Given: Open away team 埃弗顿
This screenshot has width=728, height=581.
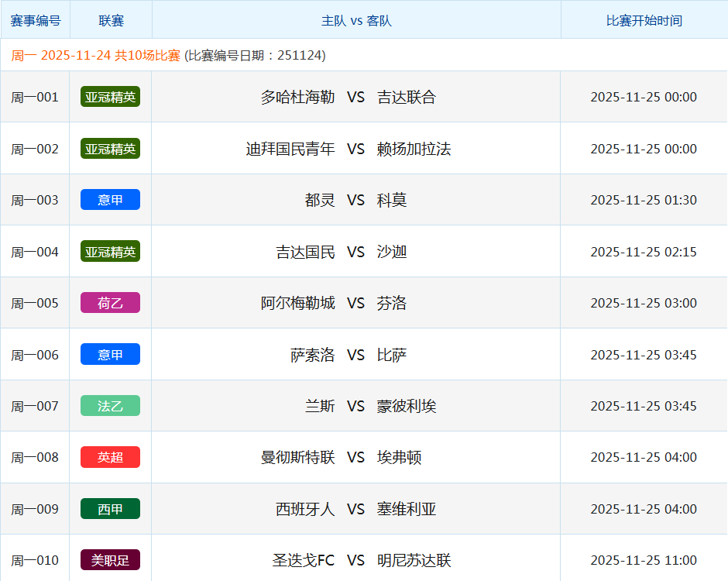Looking at the screenshot, I should tap(399, 457).
